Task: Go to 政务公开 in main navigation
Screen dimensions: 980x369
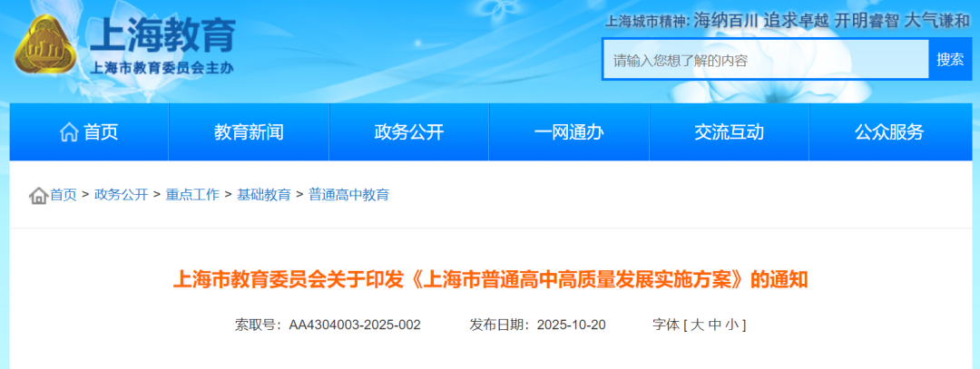Action: coord(408,132)
